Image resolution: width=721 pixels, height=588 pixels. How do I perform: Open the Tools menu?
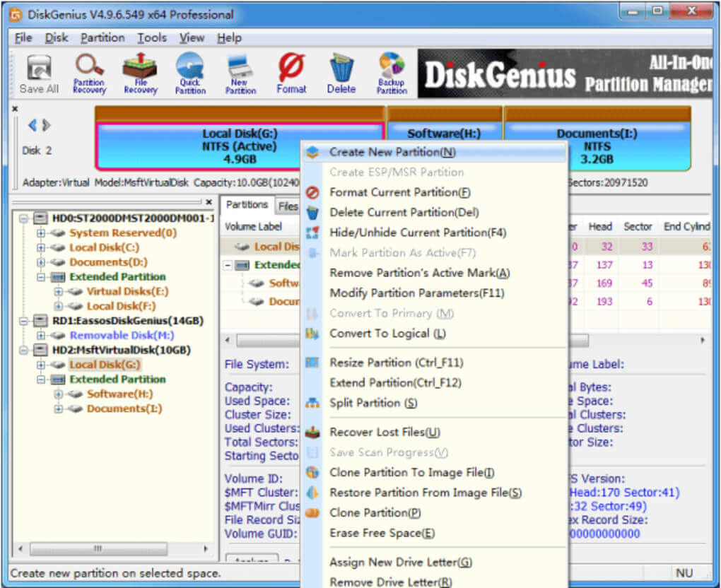pos(151,37)
